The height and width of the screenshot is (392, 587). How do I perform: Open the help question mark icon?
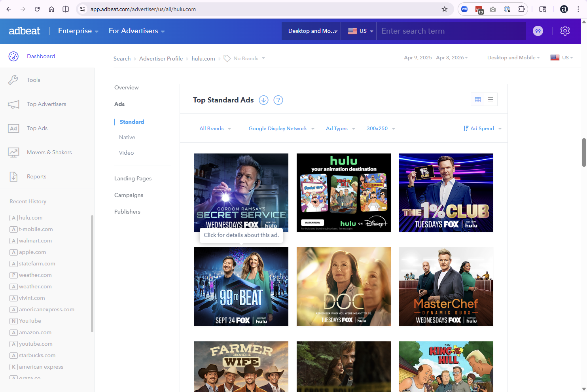[x=278, y=100]
